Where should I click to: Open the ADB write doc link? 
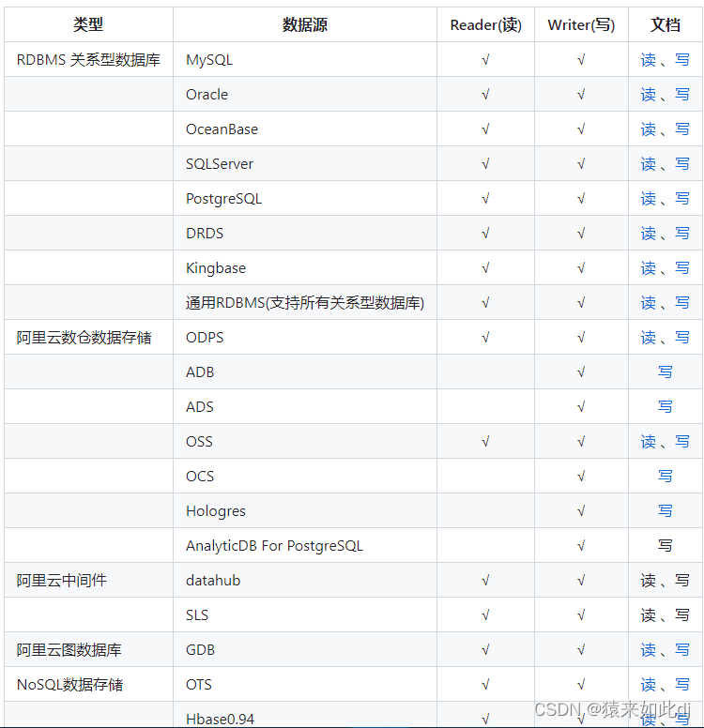(665, 372)
